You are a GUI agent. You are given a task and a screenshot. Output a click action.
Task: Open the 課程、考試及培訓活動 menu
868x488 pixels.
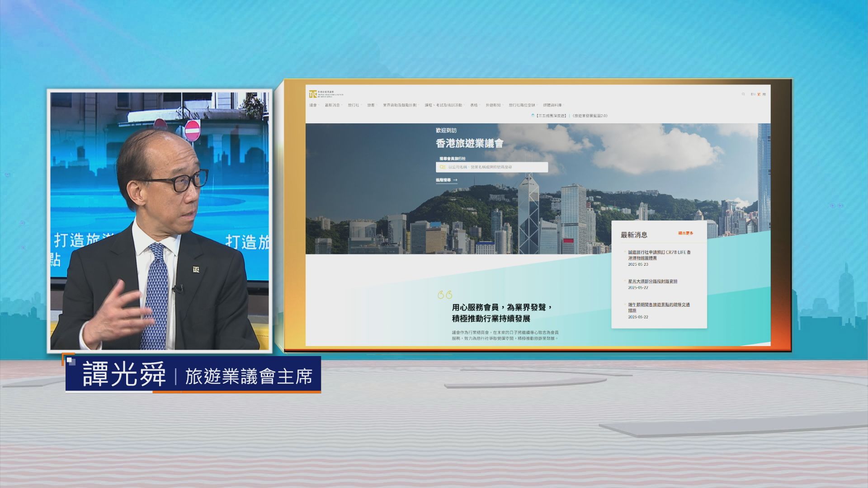coord(443,105)
